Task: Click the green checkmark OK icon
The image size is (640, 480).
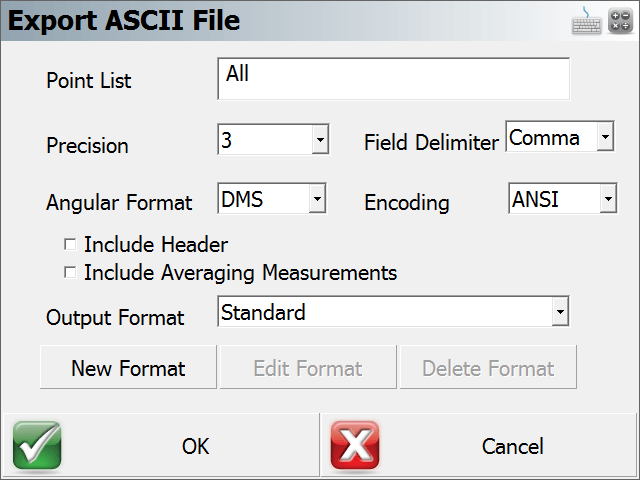Action: [x=37, y=445]
